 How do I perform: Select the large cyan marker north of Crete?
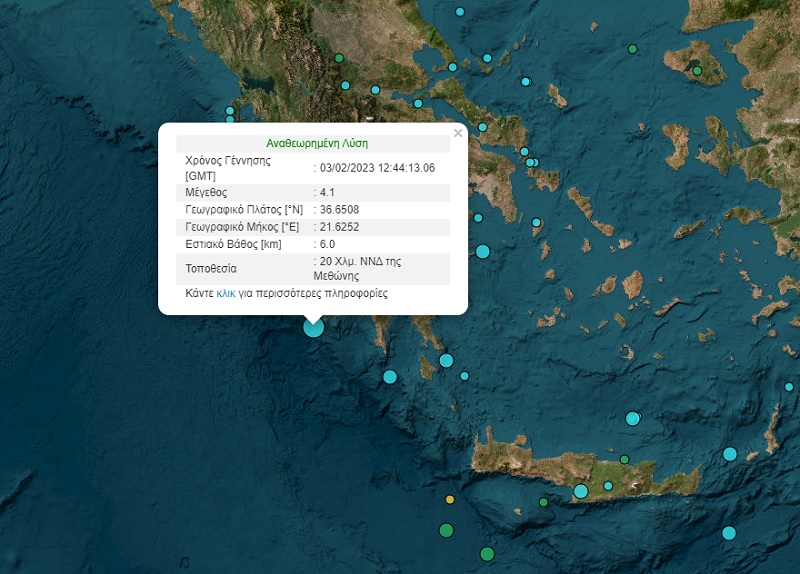[x=632, y=418]
